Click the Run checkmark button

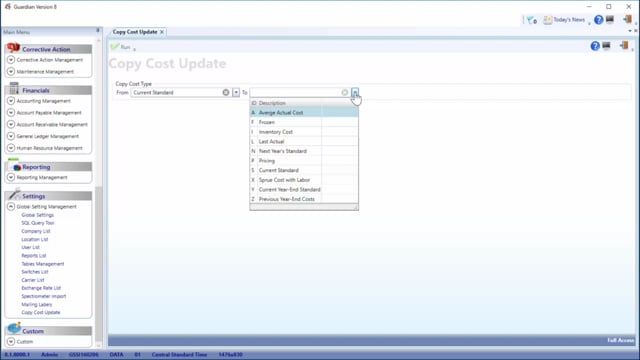click(x=120, y=47)
